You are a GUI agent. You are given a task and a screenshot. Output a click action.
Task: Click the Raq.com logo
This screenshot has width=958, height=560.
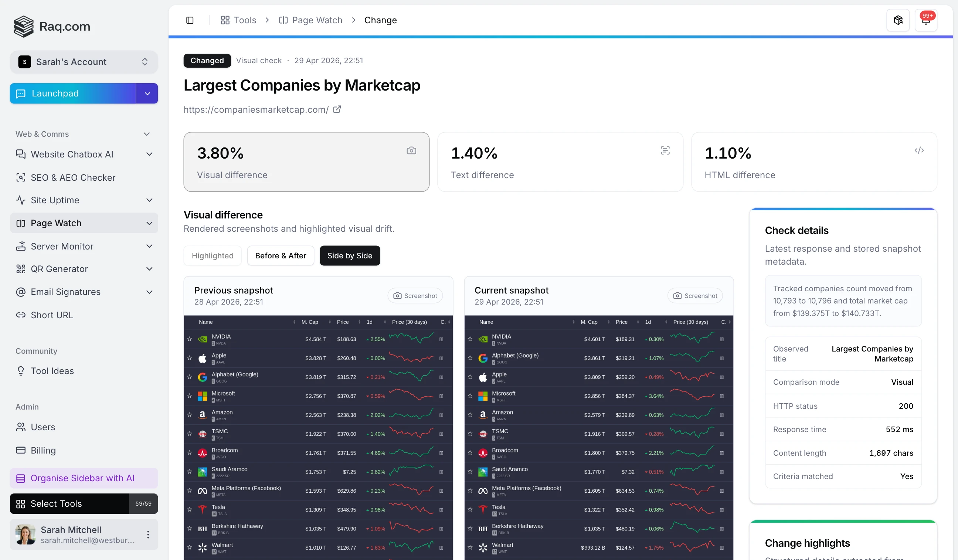coord(52,26)
